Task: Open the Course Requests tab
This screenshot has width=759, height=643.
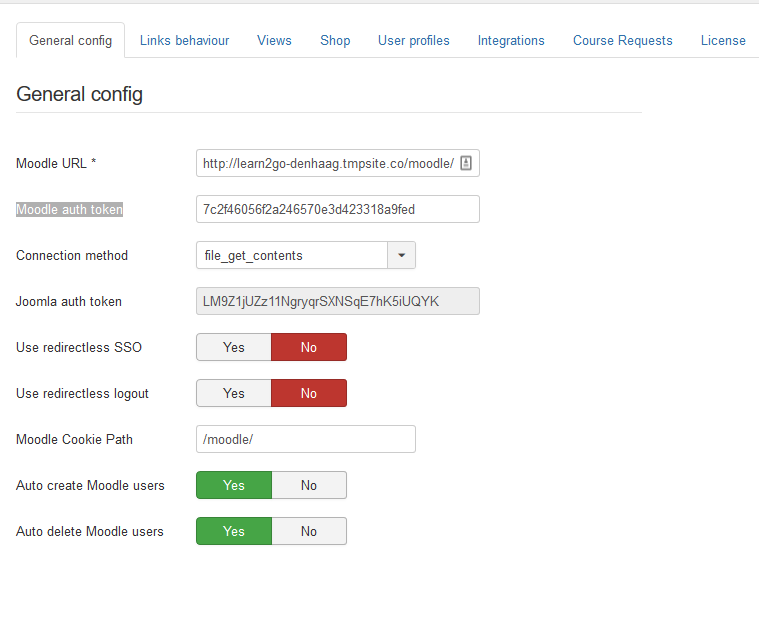Action: tap(622, 40)
